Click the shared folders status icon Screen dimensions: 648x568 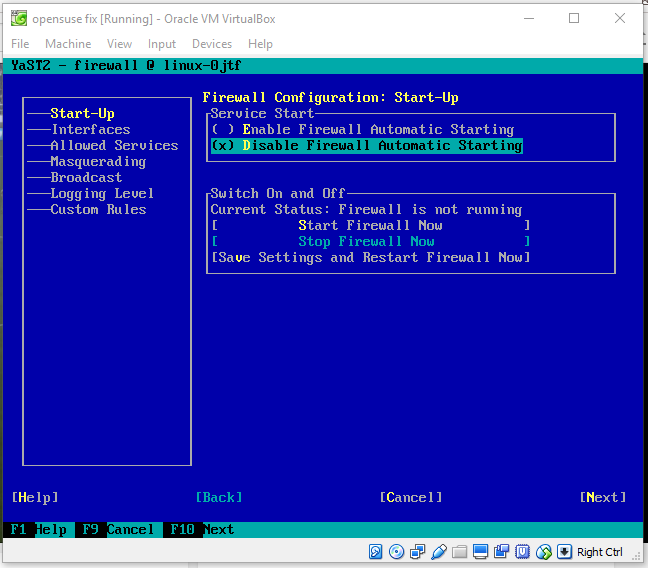click(460, 551)
